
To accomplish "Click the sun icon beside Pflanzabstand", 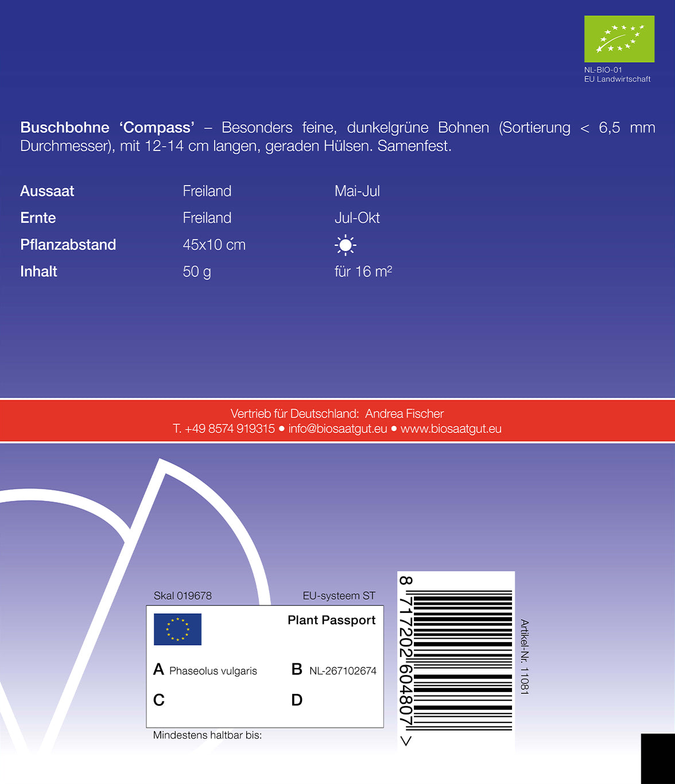I will coord(345,245).
